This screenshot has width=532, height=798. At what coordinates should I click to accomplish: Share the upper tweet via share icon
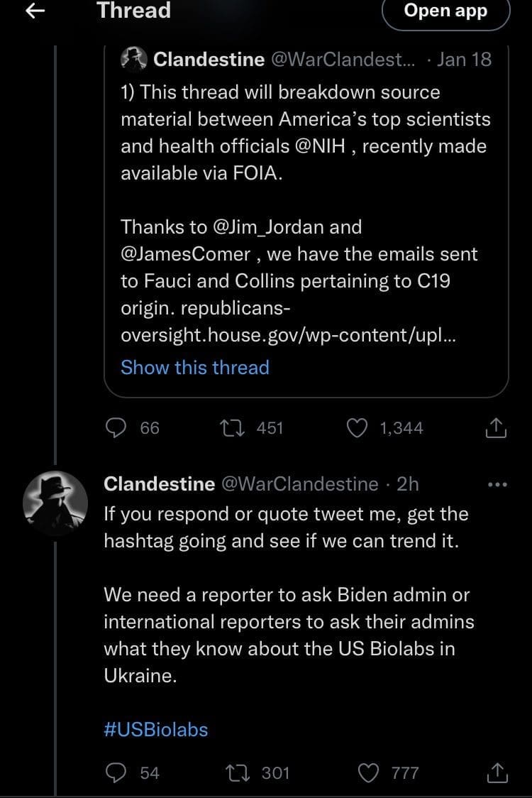click(x=496, y=427)
